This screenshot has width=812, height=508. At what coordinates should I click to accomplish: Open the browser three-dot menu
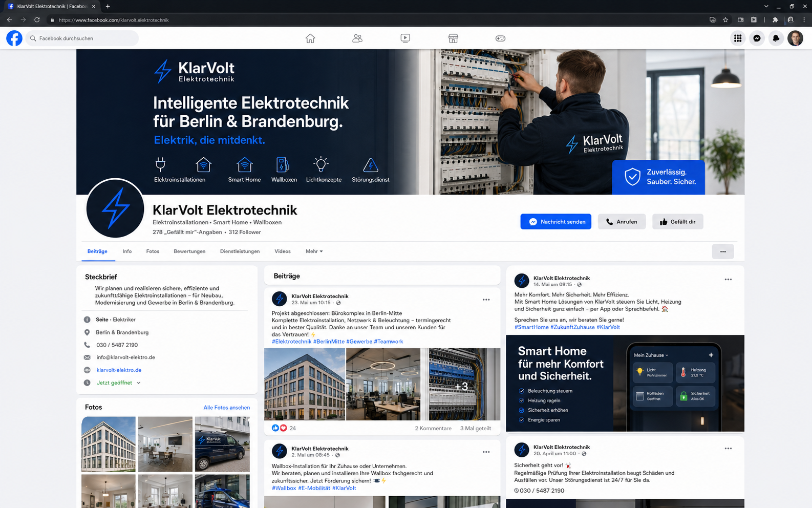pos(804,20)
